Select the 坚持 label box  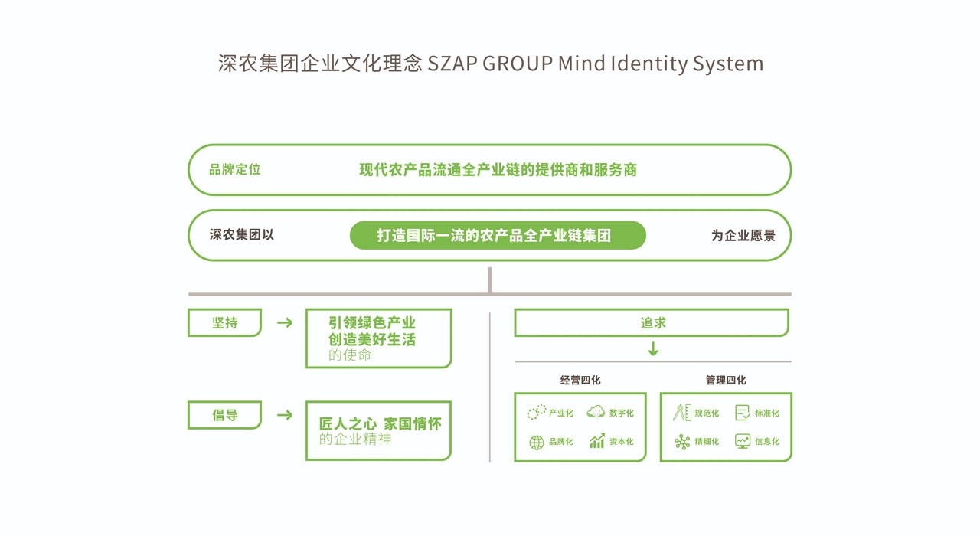tap(224, 323)
